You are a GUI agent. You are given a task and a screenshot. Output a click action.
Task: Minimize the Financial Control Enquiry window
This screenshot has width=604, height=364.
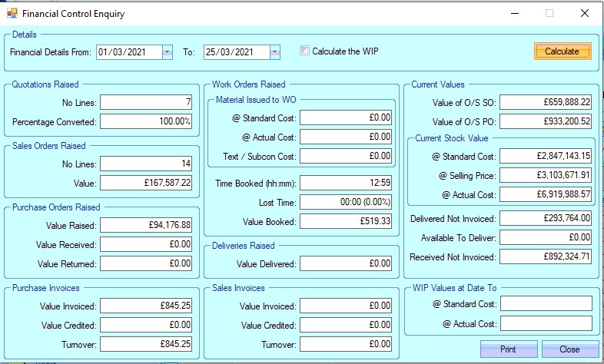click(x=513, y=14)
